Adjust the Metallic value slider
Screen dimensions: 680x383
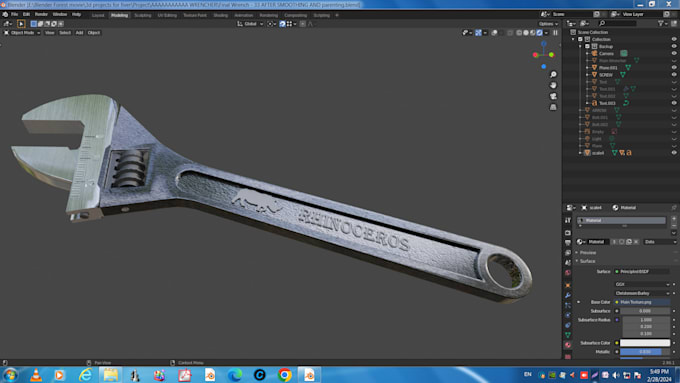[x=645, y=352]
